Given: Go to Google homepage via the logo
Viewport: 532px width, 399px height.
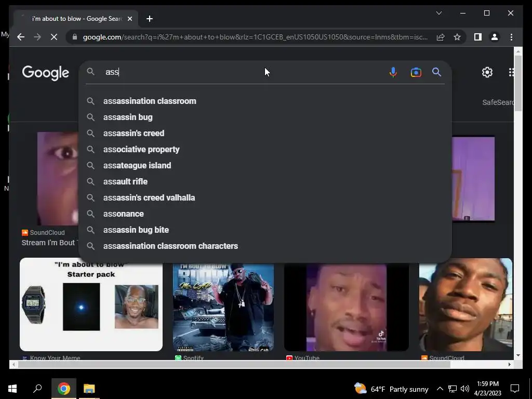Looking at the screenshot, I should (46, 73).
